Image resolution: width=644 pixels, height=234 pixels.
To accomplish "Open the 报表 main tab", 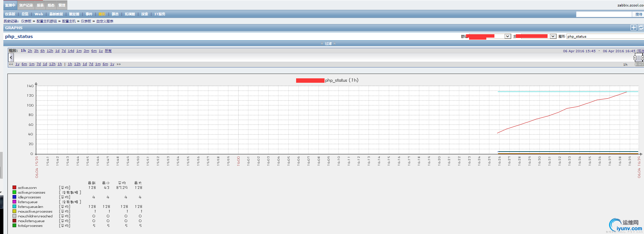I will click(x=40, y=5).
